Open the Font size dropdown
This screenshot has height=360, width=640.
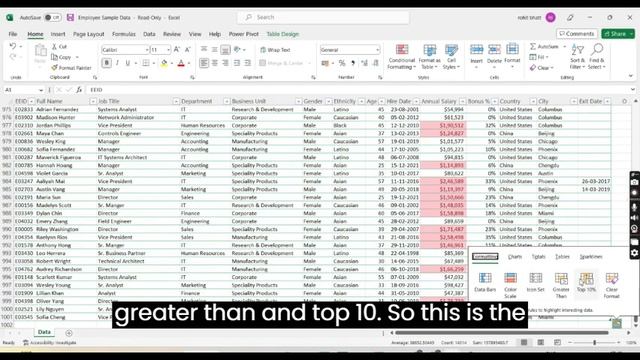point(168,50)
